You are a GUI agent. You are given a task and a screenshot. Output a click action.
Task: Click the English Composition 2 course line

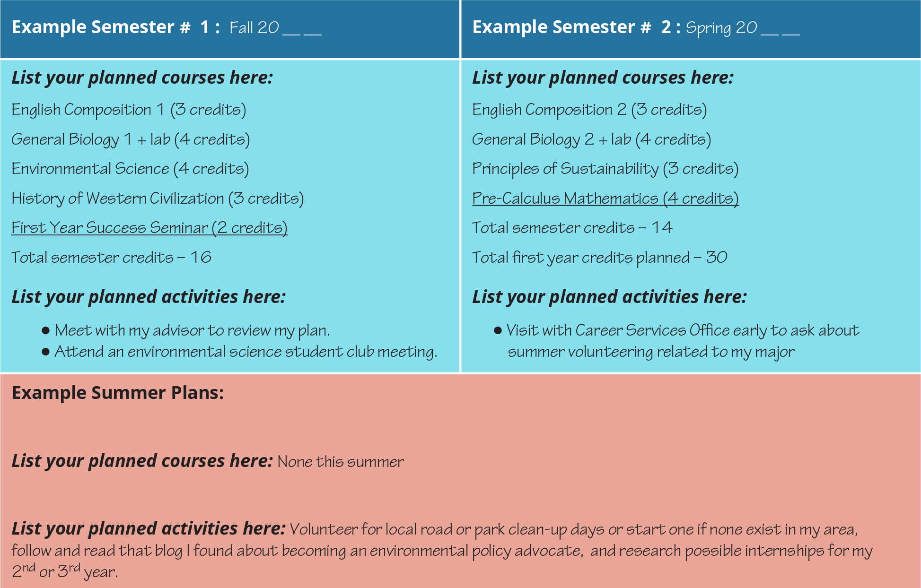point(589,110)
